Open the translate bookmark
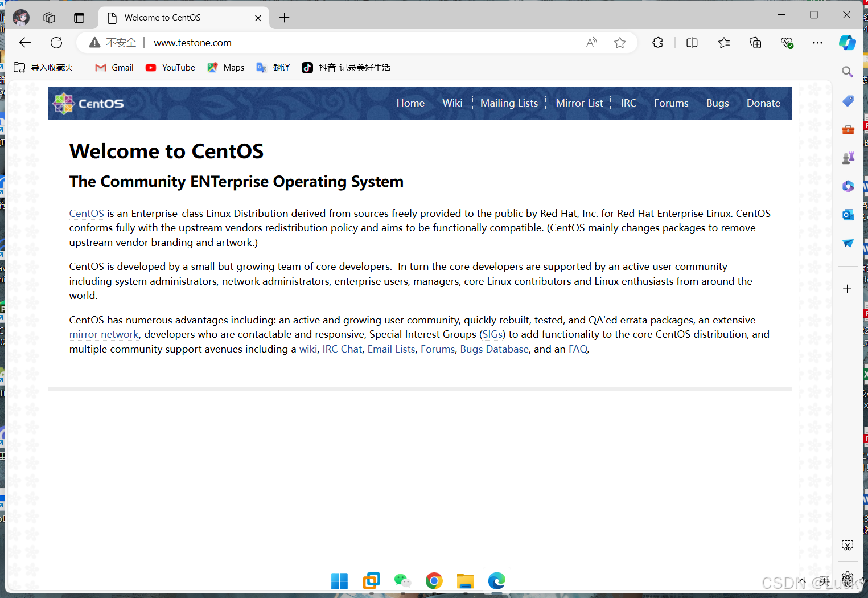The height and width of the screenshot is (598, 868). pyautogui.click(x=273, y=68)
